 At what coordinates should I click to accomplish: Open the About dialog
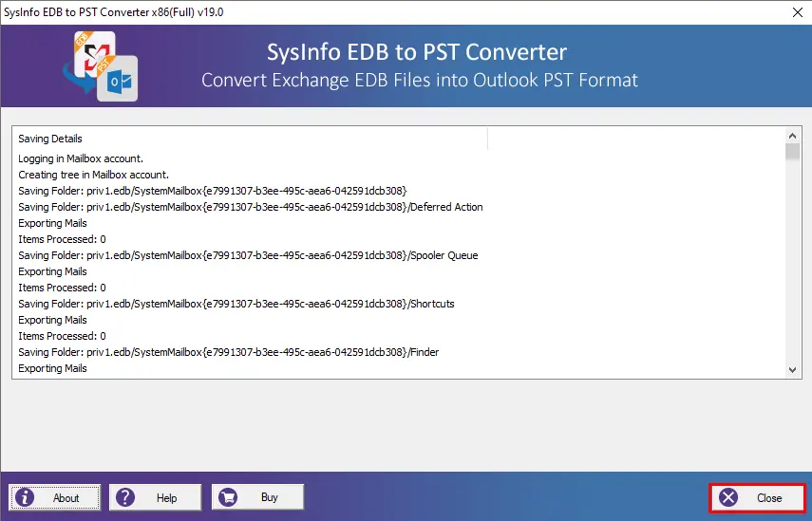click(54, 497)
